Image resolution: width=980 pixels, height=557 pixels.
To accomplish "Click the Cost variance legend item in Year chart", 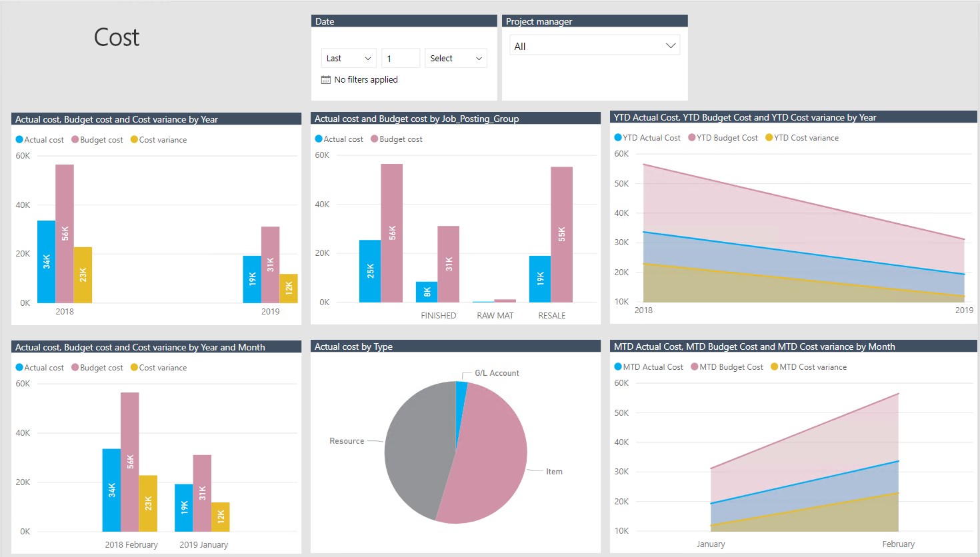I will click(x=159, y=140).
